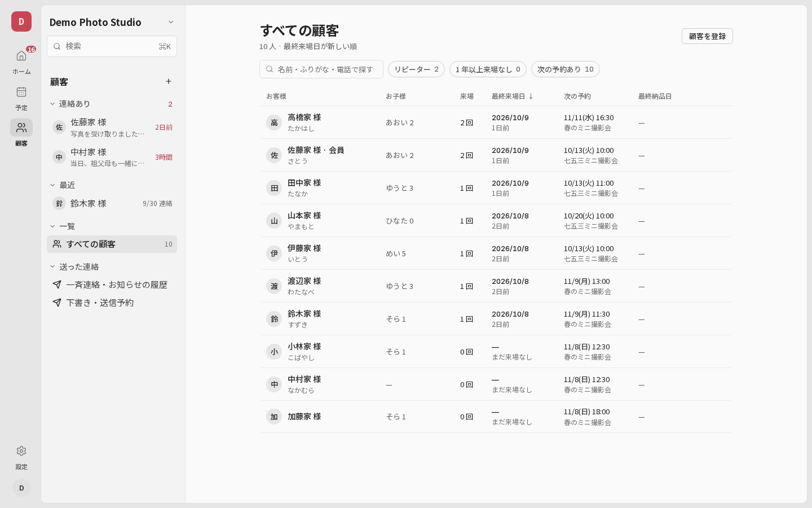812x508 pixels.
Task: Click the sort arrow beside 最終来場日
Action: point(531,97)
